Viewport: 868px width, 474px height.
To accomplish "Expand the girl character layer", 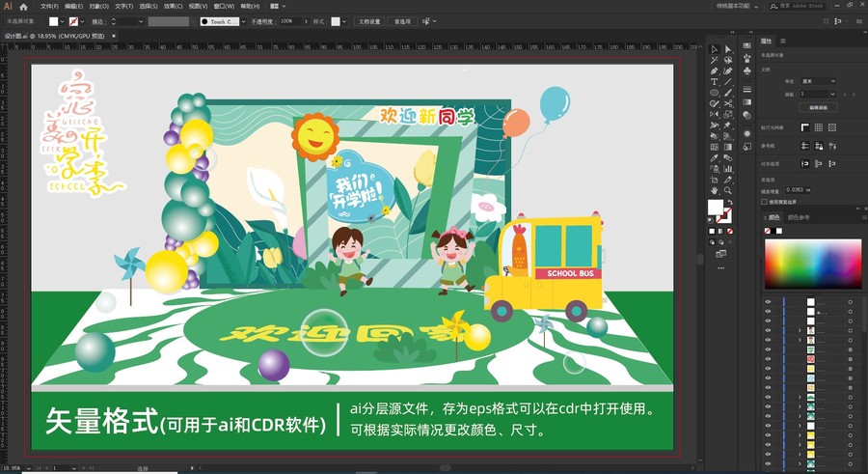I will pos(800,340).
